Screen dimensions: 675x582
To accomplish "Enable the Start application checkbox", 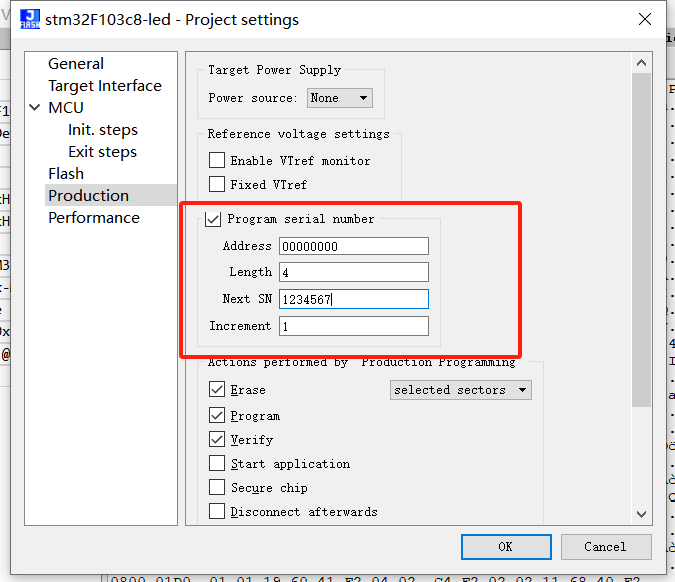I will pos(217,464).
